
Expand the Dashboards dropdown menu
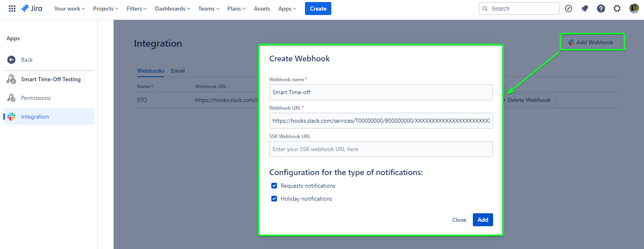click(x=172, y=9)
